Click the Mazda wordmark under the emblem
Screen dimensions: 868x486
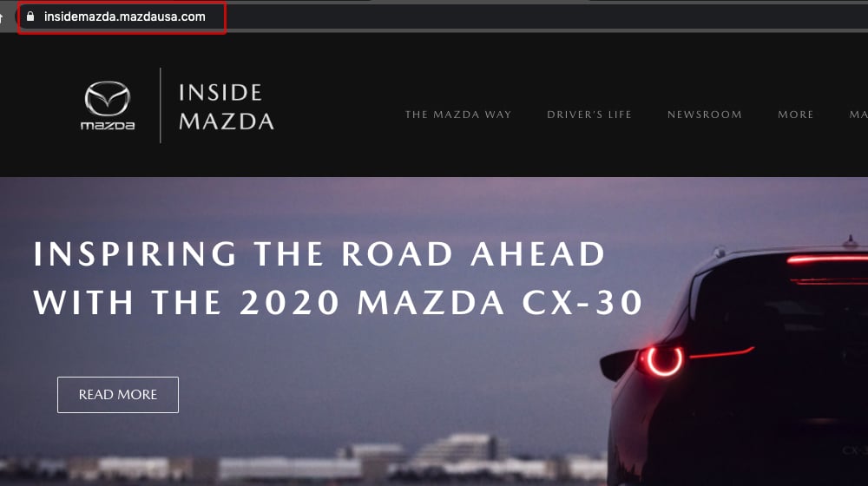tap(108, 126)
